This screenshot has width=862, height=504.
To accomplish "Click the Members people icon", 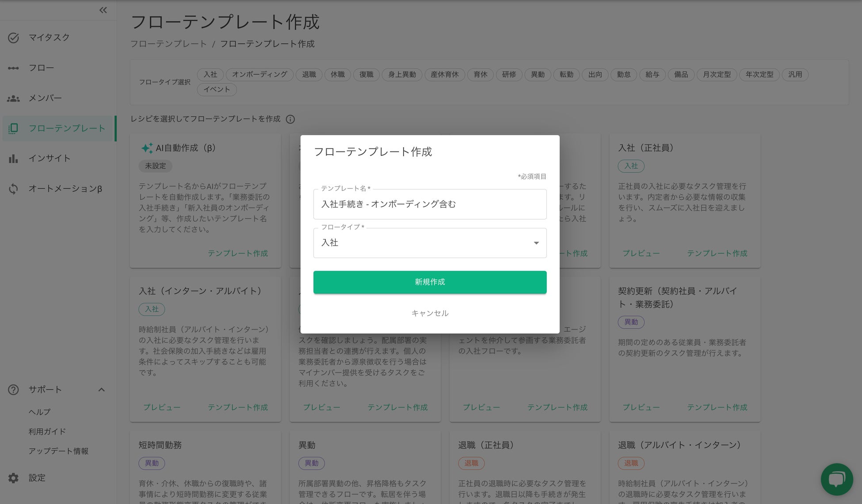I will 13,98.
